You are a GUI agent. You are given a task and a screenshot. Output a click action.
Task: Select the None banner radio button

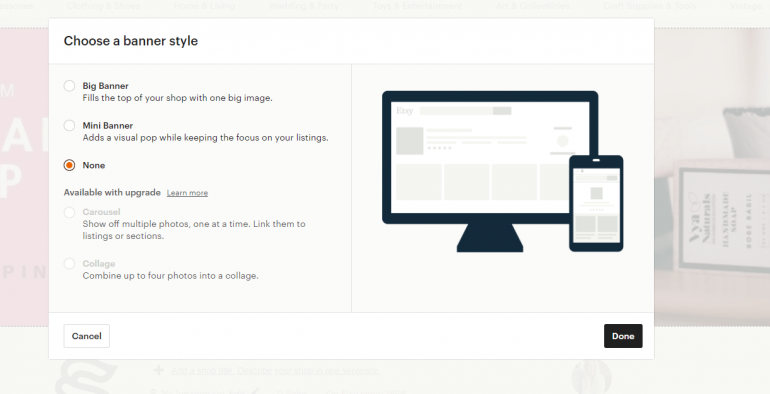click(69, 165)
